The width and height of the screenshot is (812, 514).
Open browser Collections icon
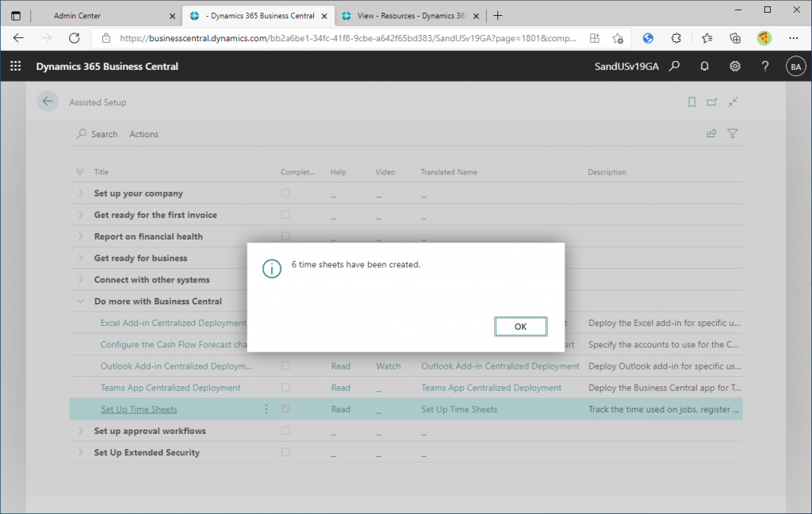(x=735, y=38)
